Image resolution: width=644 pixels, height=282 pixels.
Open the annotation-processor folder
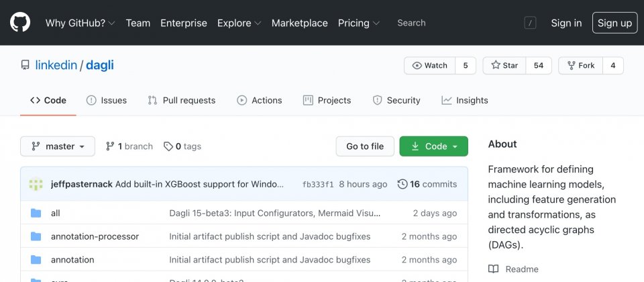(x=95, y=236)
